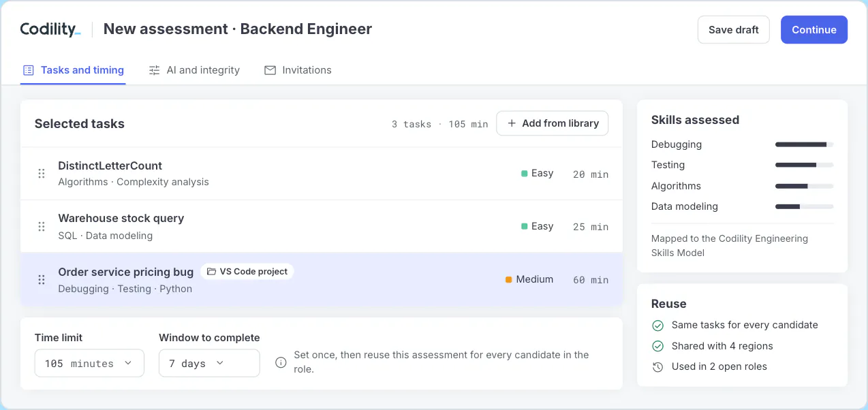Open the Window to complete dropdown

click(209, 363)
